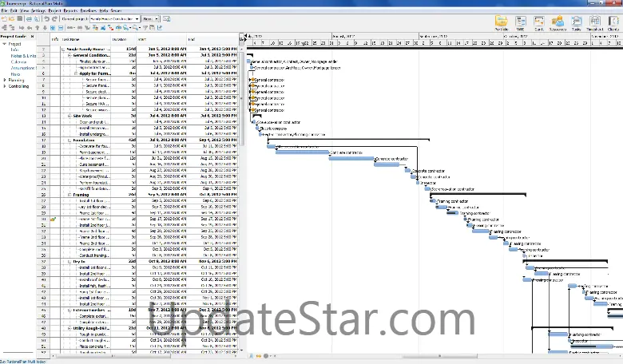Click the link tasks icon
This screenshot has width=623, height=364.
coord(70,28)
